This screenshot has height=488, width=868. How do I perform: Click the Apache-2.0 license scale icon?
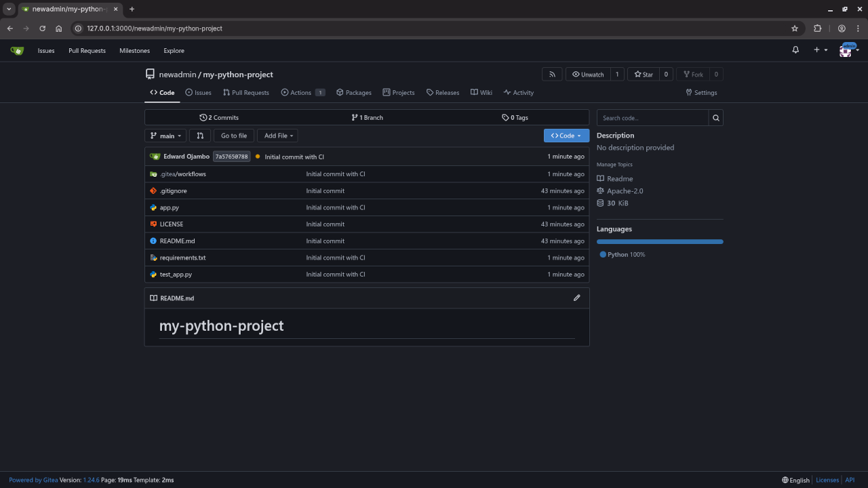point(600,191)
